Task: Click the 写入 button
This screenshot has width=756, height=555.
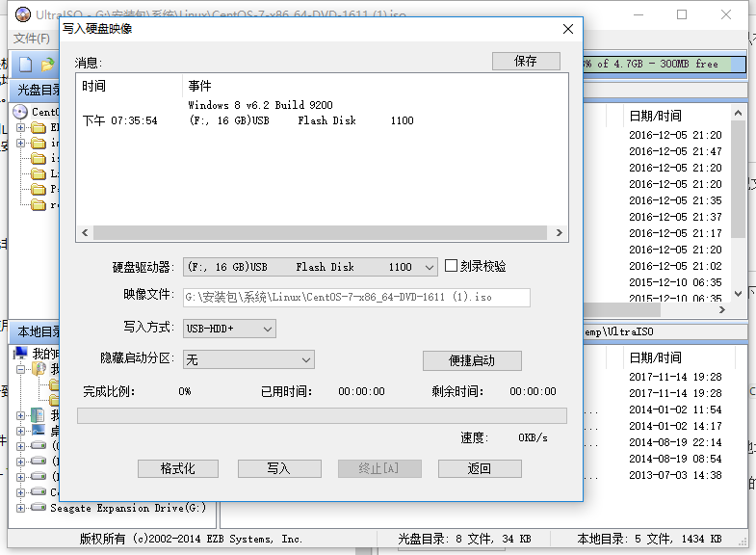Action: (x=279, y=468)
